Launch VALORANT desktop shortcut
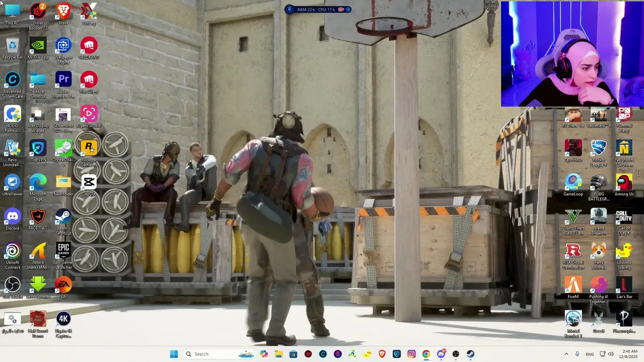644x362 pixels. [x=89, y=48]
